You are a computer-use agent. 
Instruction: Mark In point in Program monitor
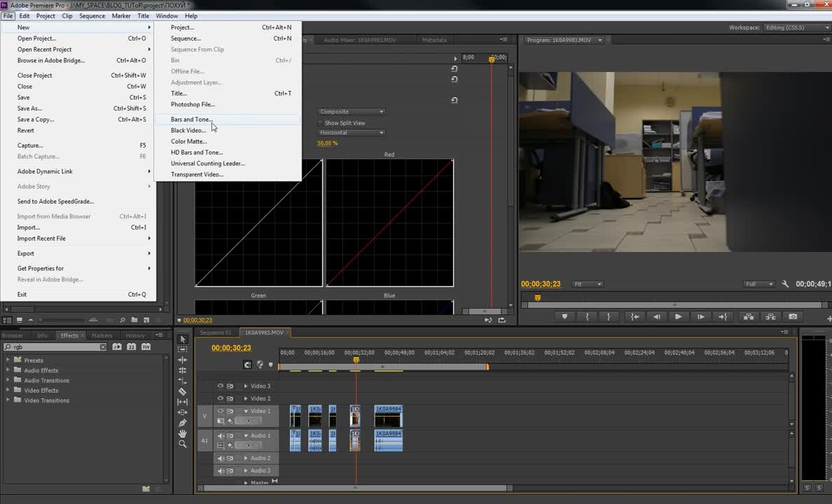(587, 316)
